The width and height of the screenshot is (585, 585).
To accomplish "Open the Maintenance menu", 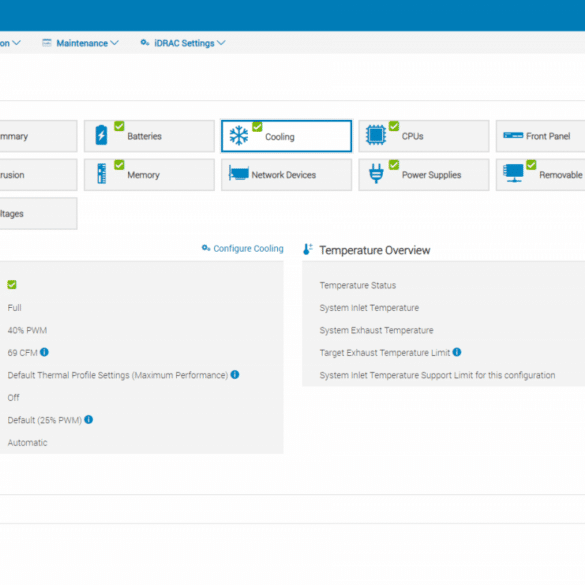I will pyautogui.click(x=80, y=43).
